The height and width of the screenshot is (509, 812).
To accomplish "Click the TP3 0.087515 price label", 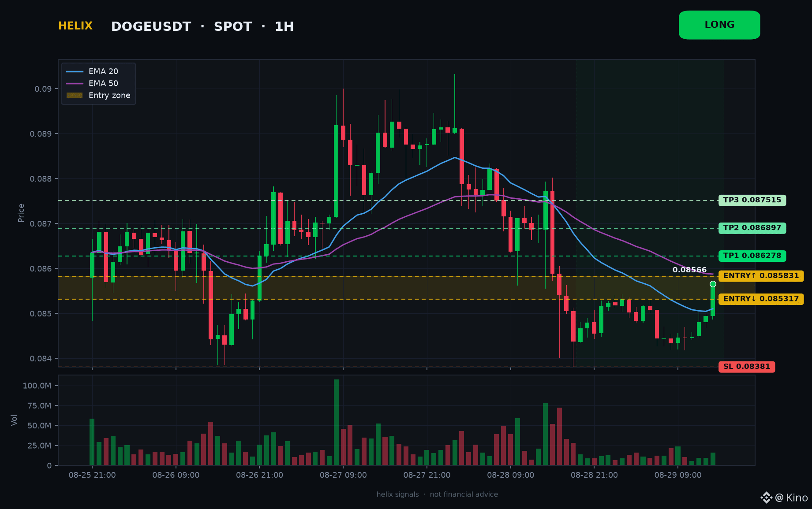I will pos(752,200).
